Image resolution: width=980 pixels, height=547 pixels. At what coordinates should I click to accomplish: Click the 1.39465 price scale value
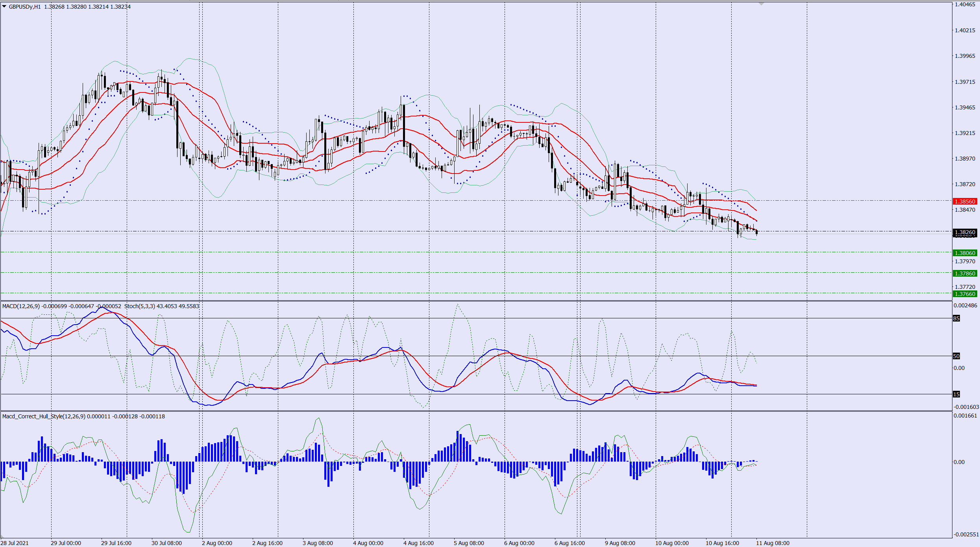click(965, 107)
